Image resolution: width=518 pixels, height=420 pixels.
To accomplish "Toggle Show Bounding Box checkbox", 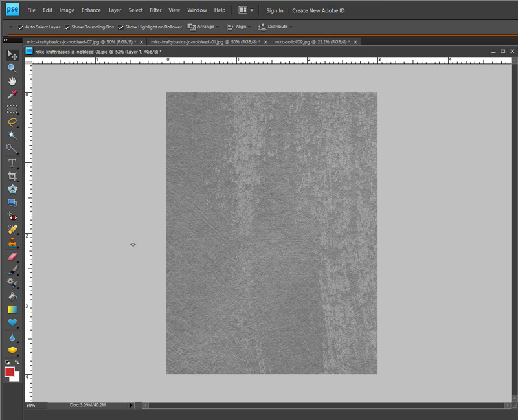I will pyautogui.click(x=67, y=27).
